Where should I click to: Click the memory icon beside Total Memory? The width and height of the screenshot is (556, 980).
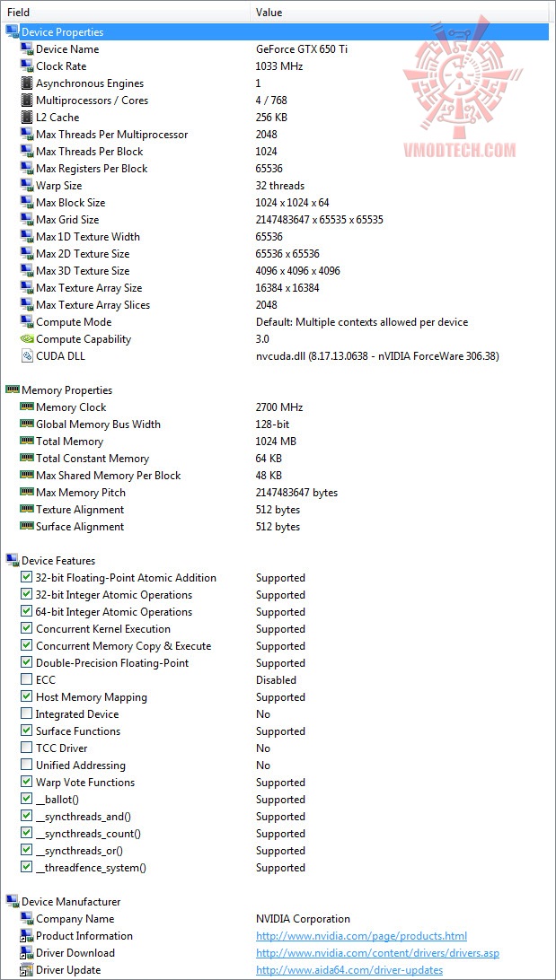[27, 441]
